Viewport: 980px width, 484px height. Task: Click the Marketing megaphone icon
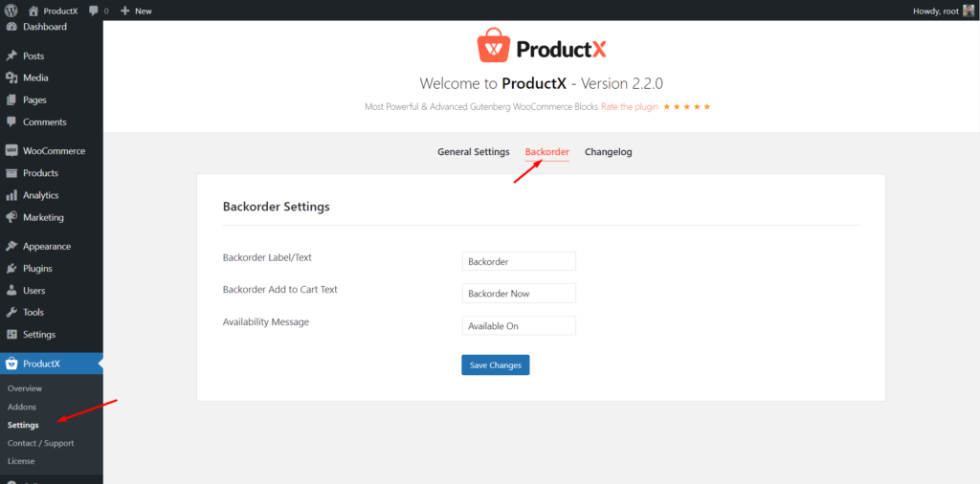[11, 217]
